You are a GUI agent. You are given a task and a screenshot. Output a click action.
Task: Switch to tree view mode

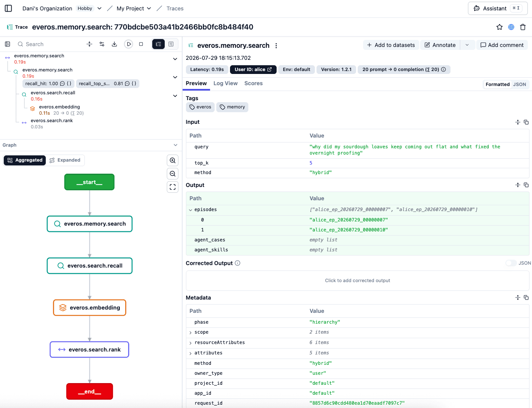pos(158,44)
